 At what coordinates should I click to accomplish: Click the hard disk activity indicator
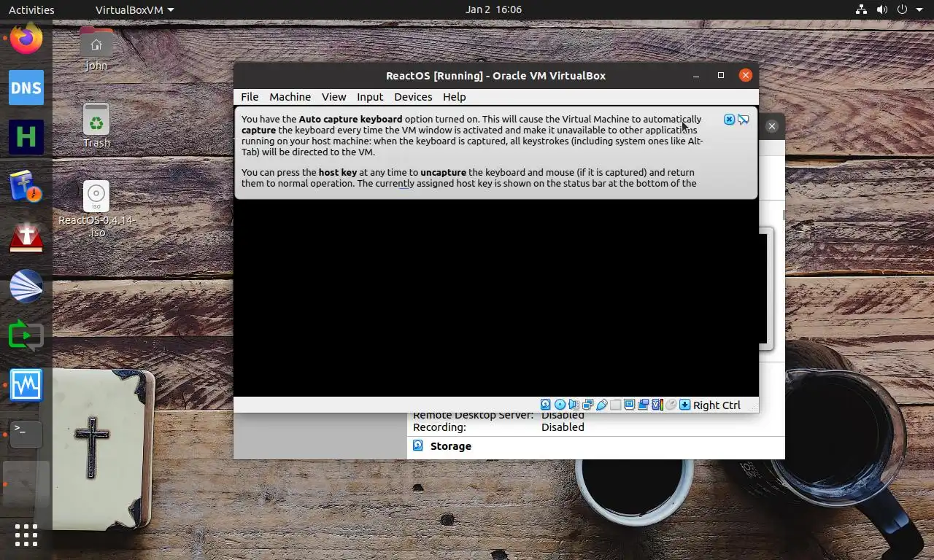[x=545, y=405]
